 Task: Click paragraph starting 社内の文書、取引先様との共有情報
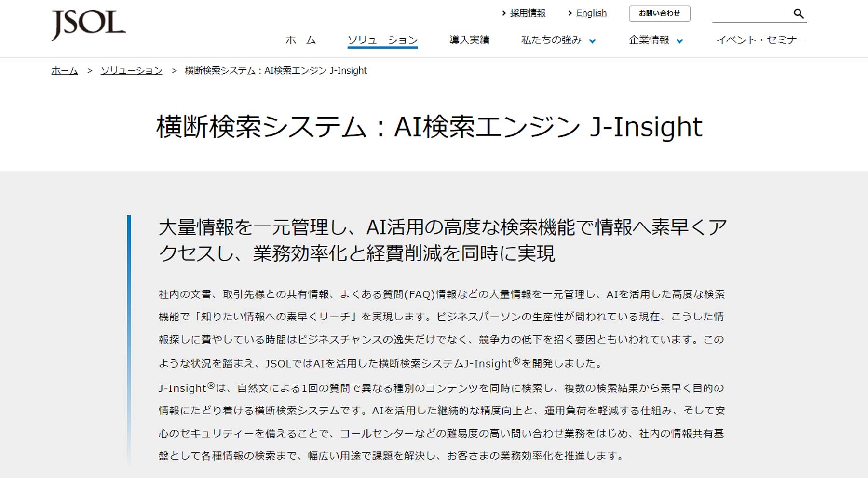tap(442, 329)
